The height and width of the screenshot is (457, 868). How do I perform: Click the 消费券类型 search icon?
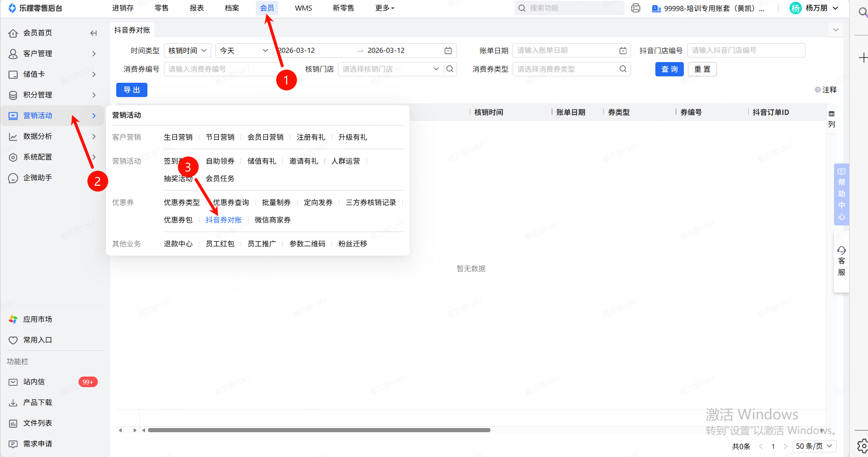point(623,69)
